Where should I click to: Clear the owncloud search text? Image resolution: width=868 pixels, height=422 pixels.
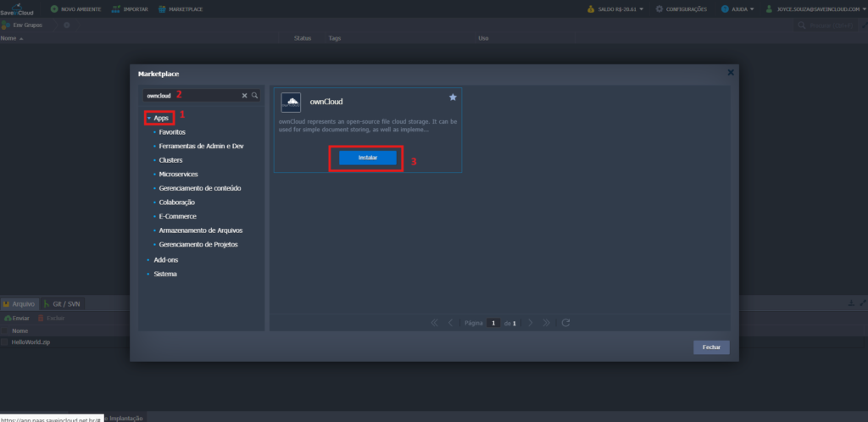point(244,96)
